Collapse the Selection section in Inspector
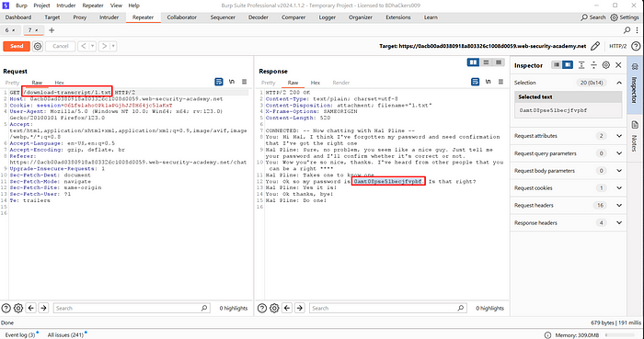 [619, 83]
